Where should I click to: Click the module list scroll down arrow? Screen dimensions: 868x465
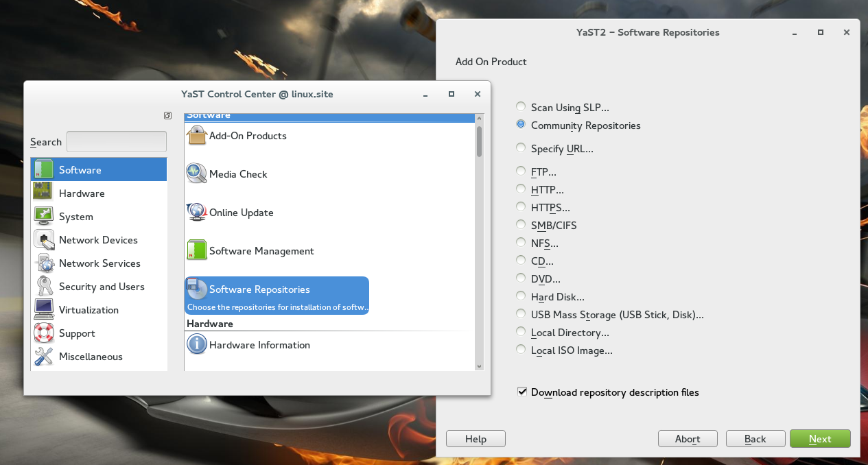coord(479,367)
